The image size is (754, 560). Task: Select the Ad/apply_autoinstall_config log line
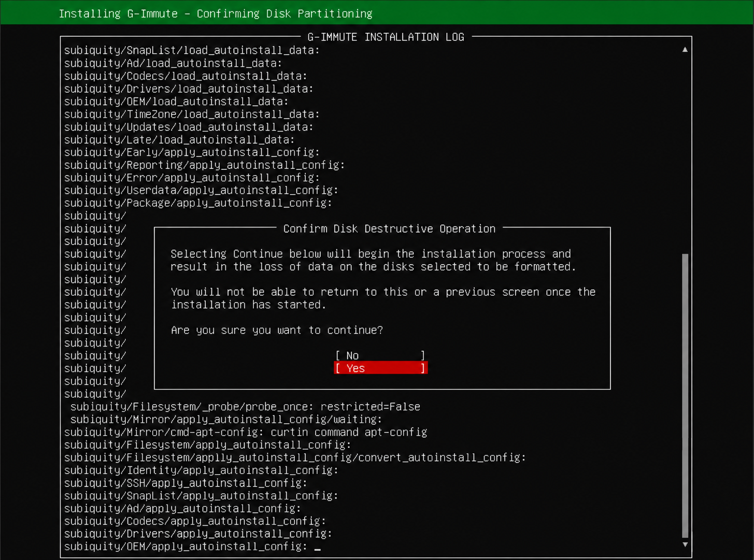(182, 508)
